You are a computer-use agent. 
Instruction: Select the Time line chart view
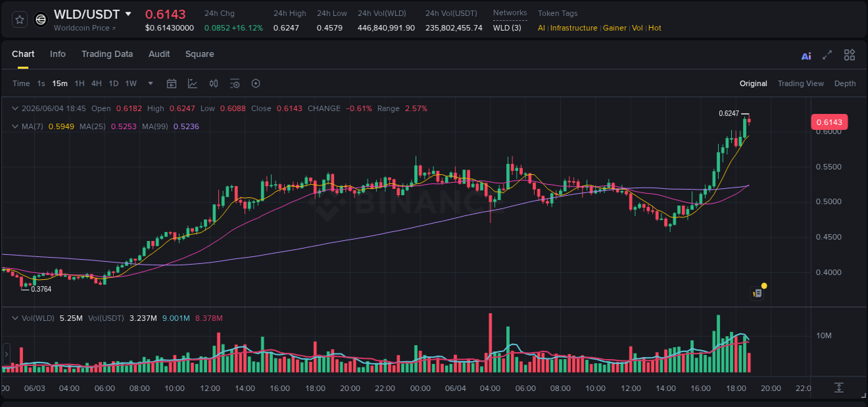pos(21,83)
